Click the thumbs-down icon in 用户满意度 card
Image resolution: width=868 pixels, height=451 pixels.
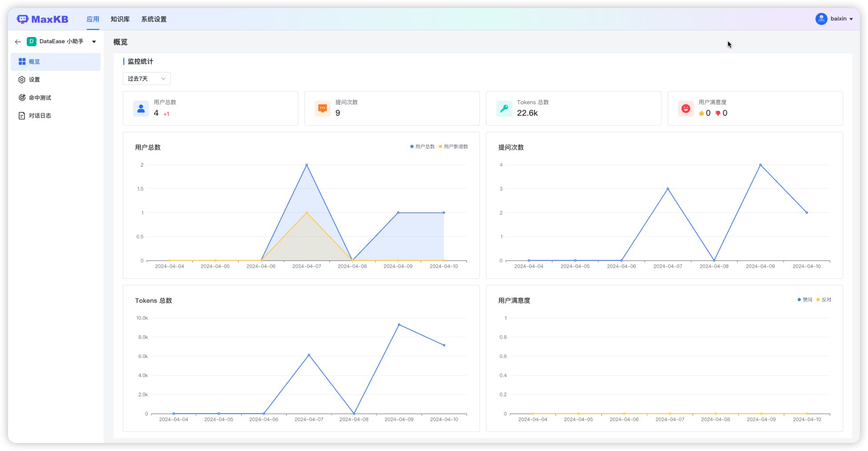(x=718, y=113)
